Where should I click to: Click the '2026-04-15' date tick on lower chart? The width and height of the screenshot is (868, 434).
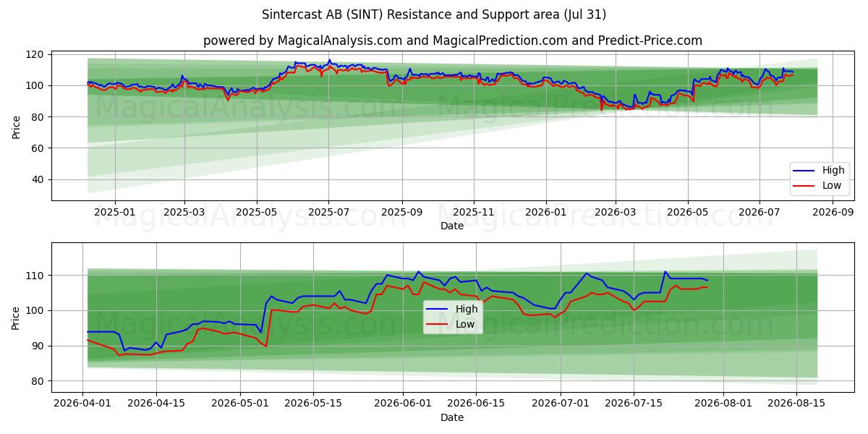[x=156, y=404]
